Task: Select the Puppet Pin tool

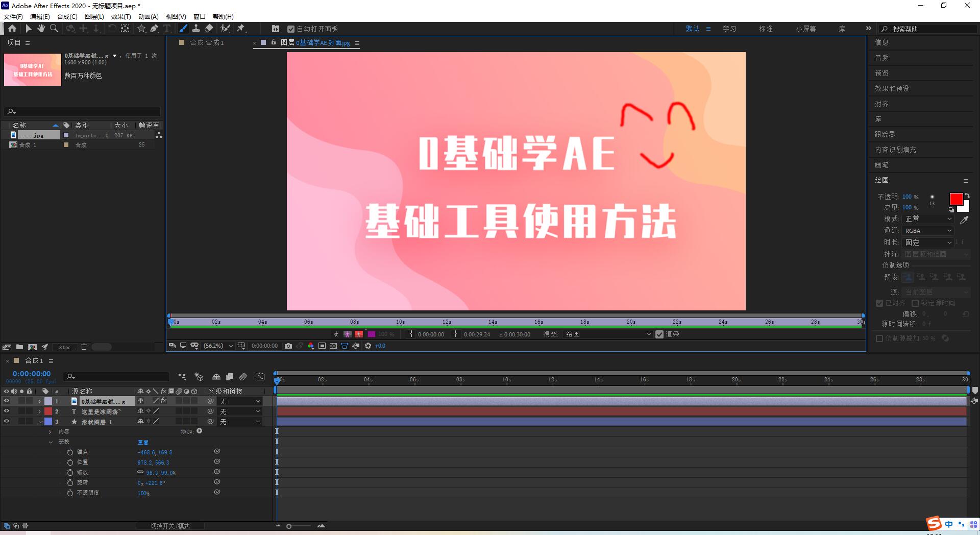Action: (x=241, y=29)
